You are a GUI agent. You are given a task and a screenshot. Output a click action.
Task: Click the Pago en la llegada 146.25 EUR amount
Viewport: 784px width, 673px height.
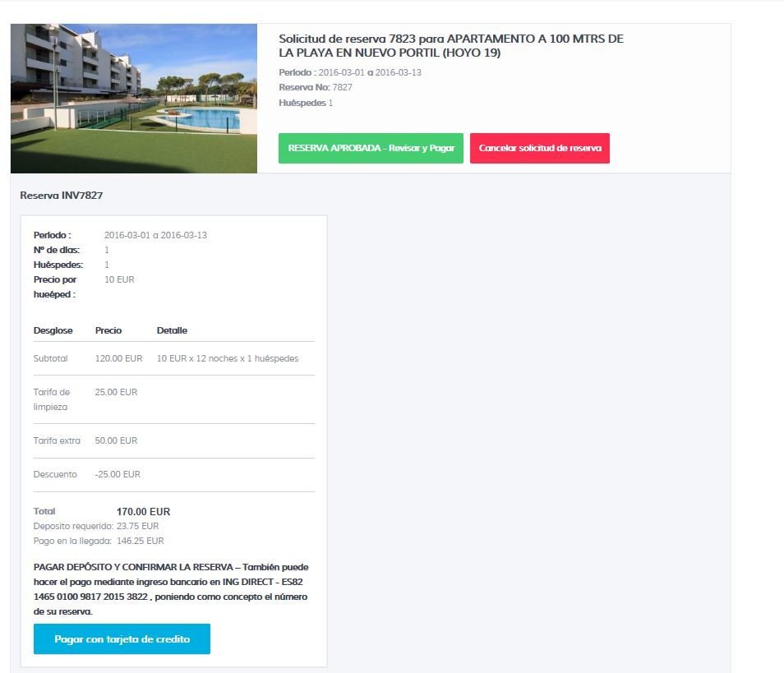pyautogui.click(x=140, y=541)
